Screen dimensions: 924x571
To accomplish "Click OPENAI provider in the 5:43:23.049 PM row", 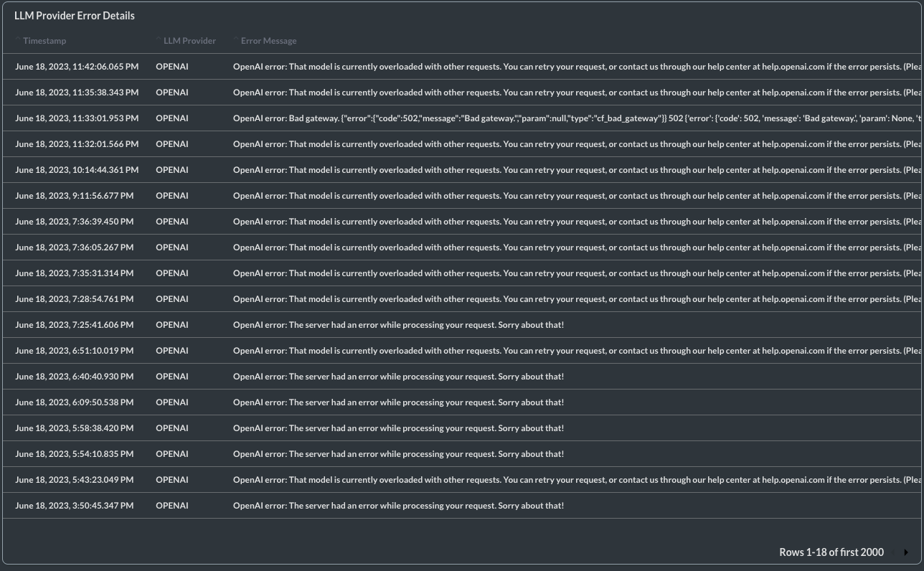I will pyautogui.click(x=172, y=480).
